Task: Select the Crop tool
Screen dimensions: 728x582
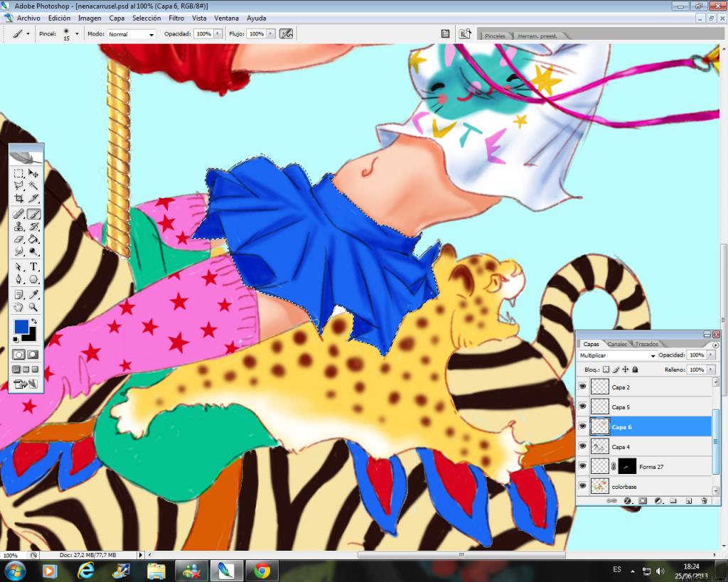Action: [x=19, y=198]
